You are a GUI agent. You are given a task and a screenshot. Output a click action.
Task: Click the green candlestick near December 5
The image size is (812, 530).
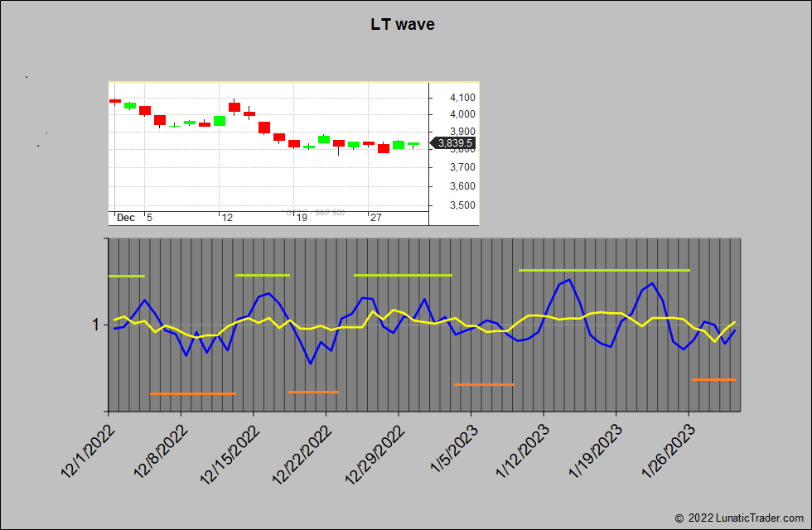(132, 106)
